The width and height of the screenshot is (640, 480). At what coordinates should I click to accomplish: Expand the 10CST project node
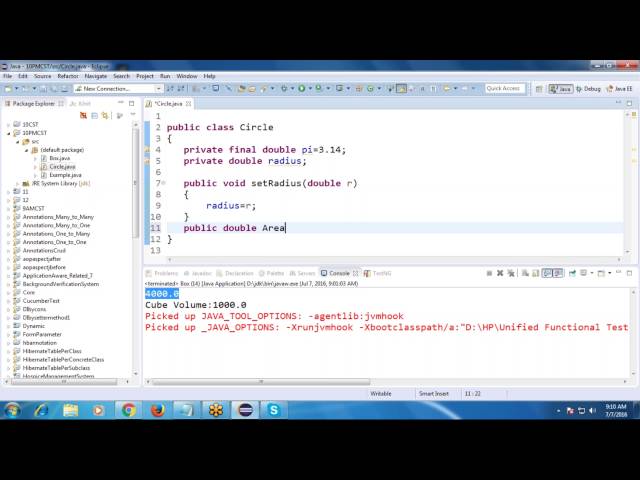coord(9,124)
